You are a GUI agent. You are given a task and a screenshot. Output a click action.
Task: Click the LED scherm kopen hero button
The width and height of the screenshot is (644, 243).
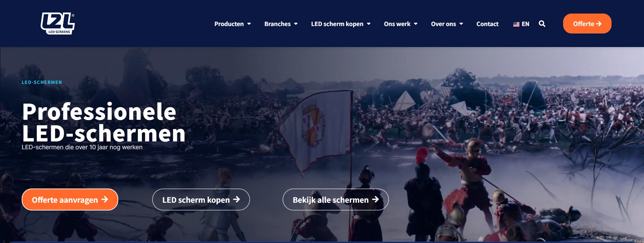click(x=201, y=200)
